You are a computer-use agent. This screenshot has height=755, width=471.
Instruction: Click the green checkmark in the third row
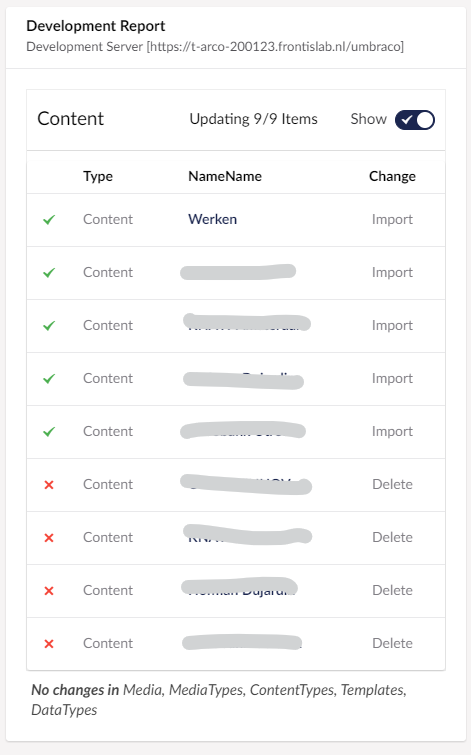tap(49, 326)
